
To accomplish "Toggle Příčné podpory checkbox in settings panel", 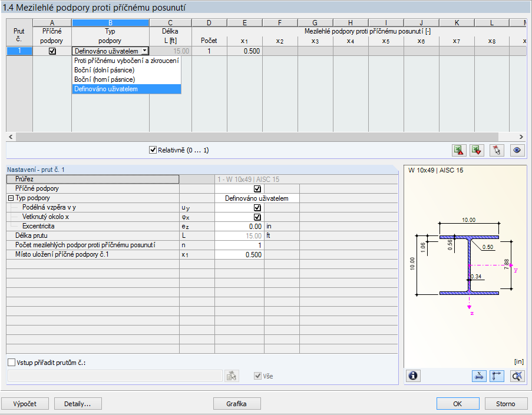I will [257, 188].
